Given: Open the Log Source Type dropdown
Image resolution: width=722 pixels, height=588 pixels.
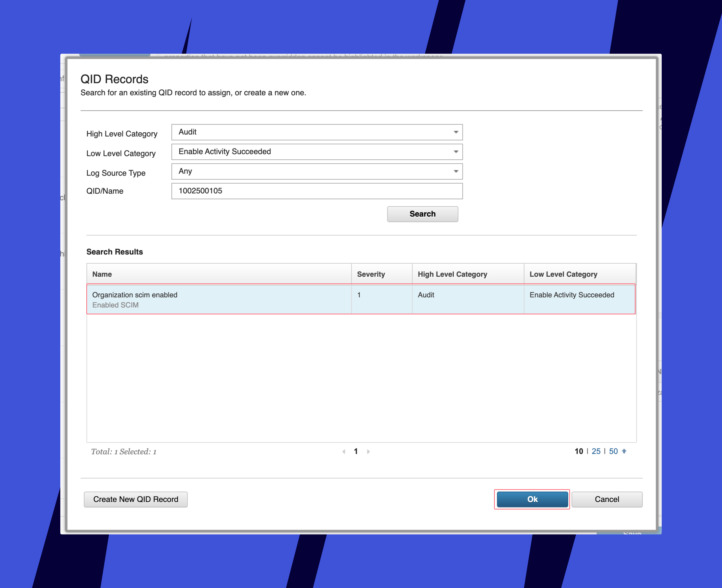Looking at the screenshot, I should [317, 171].
